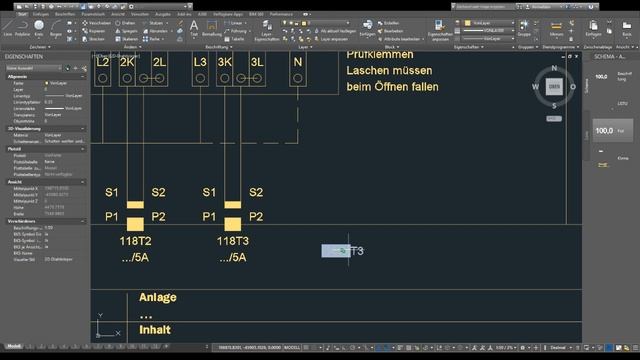Click the drawing text 118T2
640x360 pixels.
(x=136, y=241)
